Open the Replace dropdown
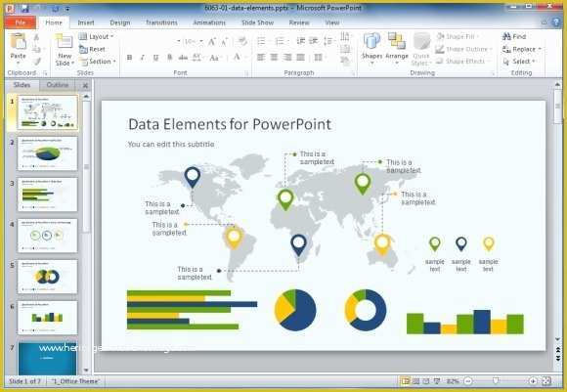The width and height of the screenshot is (567, 392). [x=521, y=49]
